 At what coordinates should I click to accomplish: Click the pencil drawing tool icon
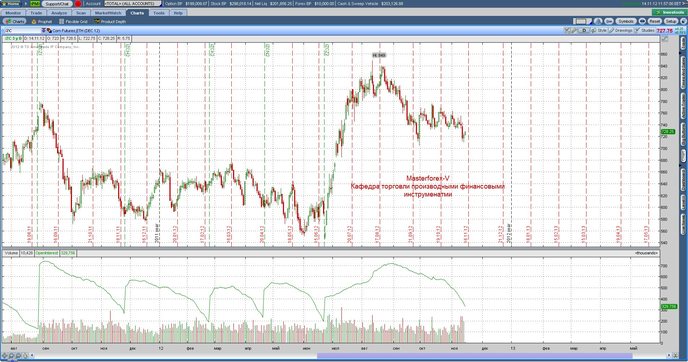pyautogui.click(x=574, y=31)
